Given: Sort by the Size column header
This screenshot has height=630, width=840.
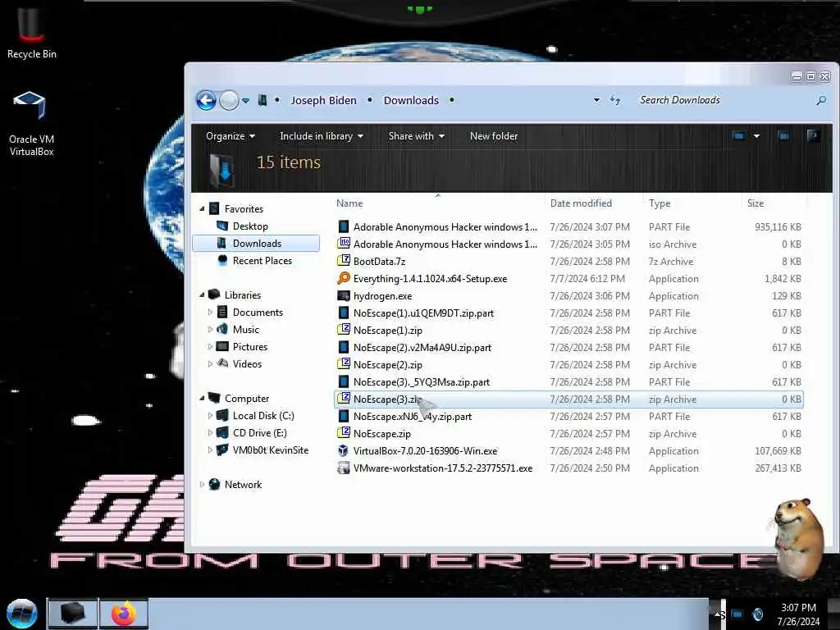Looking at the screenshot, I should click(x=756, y=203).
